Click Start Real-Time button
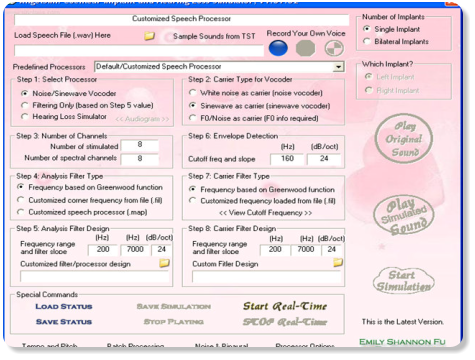475x360 pixels. coord(285,306)
